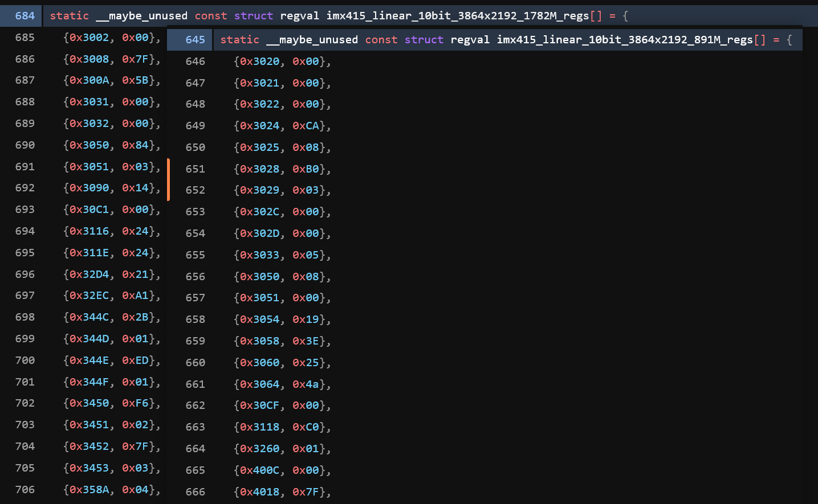
Task: Click the entry {0x3024, 0xCA}
Action: 282,126
